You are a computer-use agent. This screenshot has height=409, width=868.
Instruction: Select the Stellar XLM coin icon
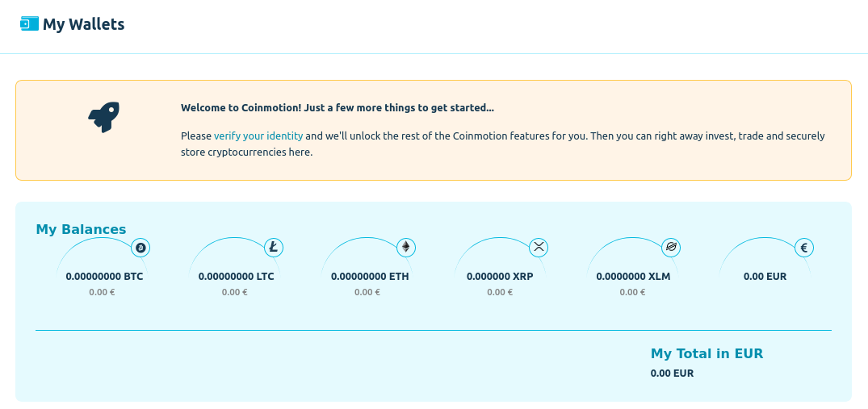(x=672, y=248)
